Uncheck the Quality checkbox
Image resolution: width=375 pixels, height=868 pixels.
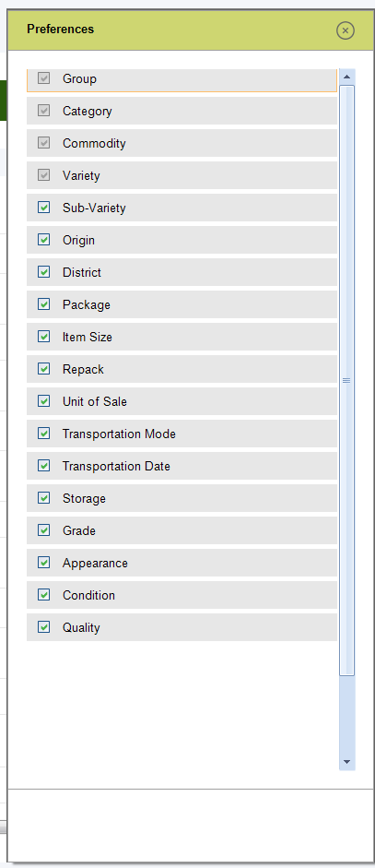(x=43, y=626)
